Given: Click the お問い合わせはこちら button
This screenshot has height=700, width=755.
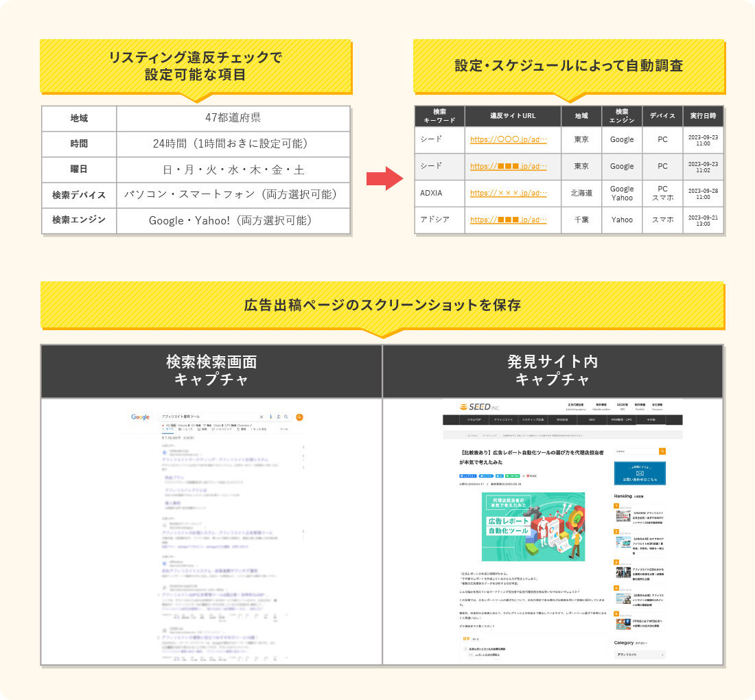Looking at the screenshot, I should [x=640, y=479].
